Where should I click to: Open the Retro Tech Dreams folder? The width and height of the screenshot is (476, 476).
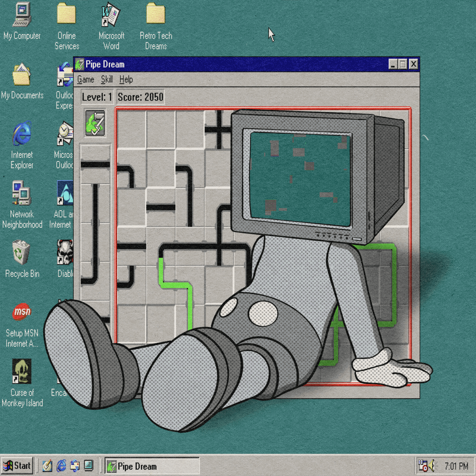156,14
